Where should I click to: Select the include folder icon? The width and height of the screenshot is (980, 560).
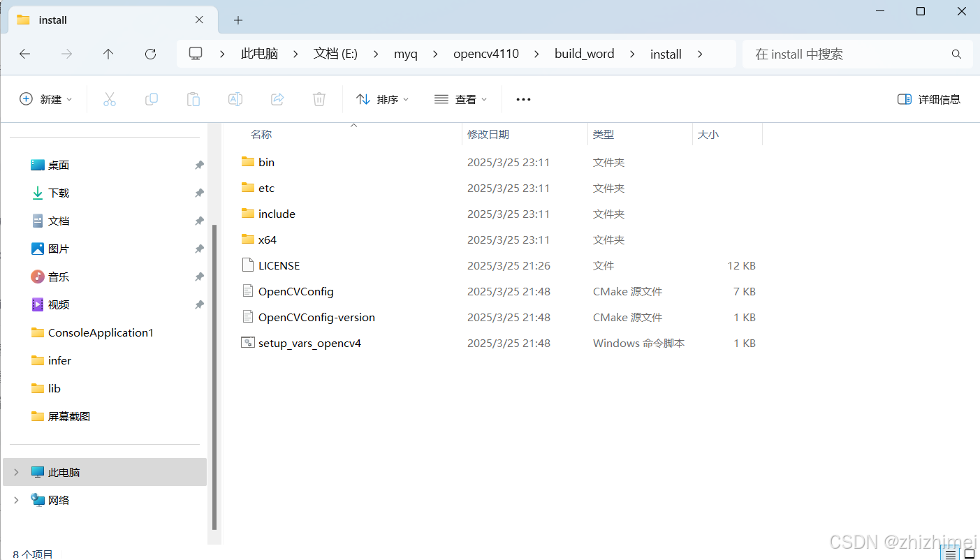[x=247, y=213]
